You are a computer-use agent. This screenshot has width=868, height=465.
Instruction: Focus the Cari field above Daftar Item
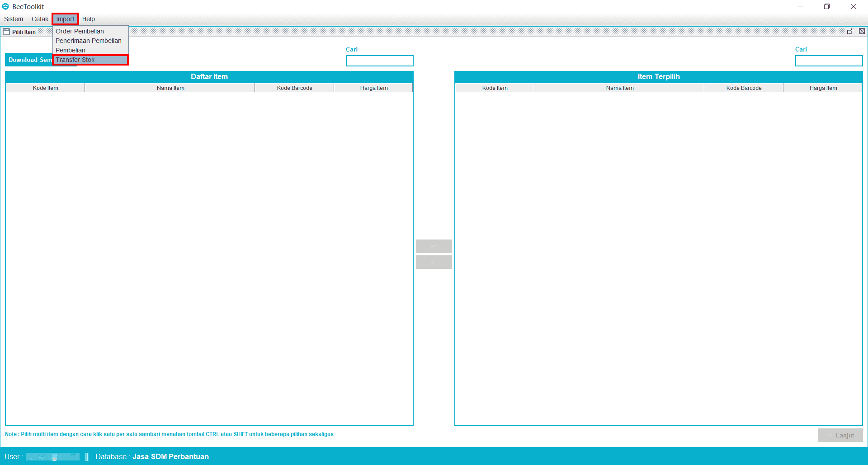[379, 61]
